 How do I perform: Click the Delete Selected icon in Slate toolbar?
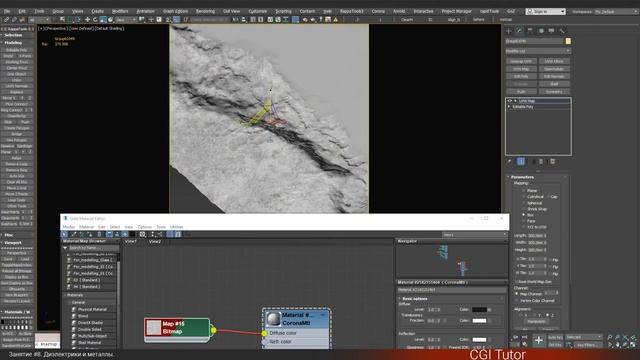[x=99, y=234]
